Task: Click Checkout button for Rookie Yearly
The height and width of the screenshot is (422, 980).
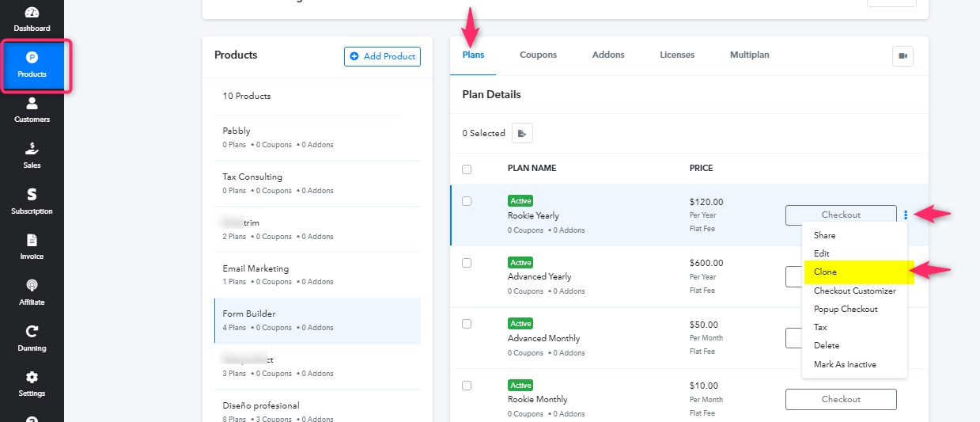Action: click(x=841, y=215)
